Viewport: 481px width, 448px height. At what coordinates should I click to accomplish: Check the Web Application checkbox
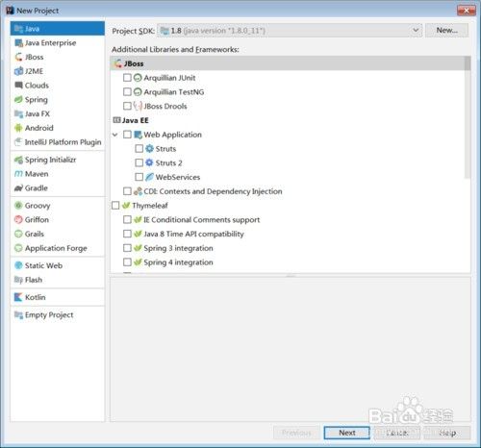(127, 135)
